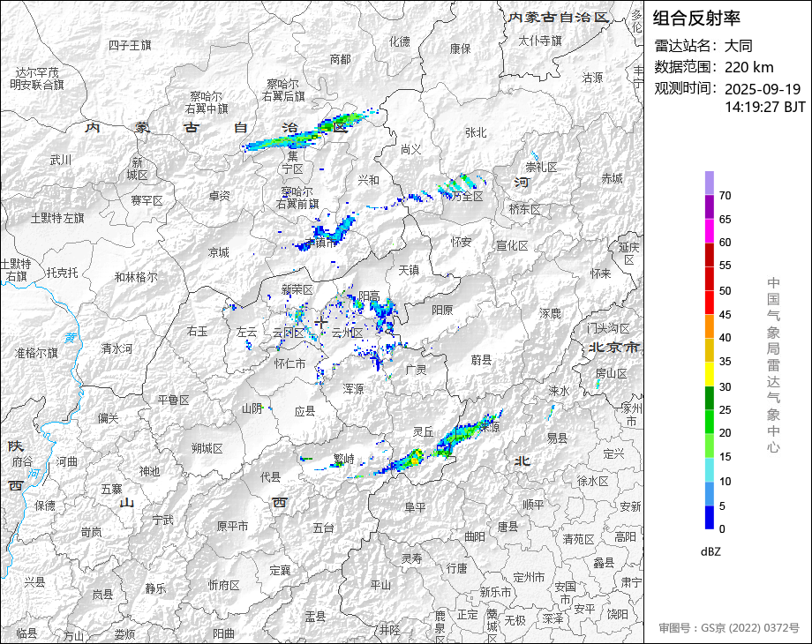This screenshot has width=812, height=644.
Task: Click the legend value 20
Action: 725,433
